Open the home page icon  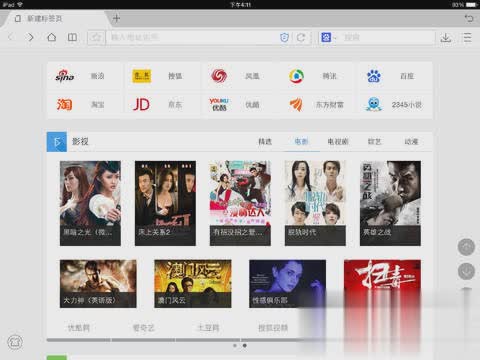(x=51, y=37)
